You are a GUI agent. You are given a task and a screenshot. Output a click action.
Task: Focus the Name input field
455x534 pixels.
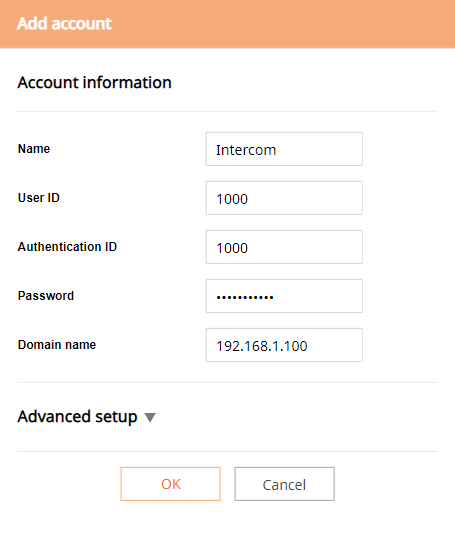(284, 149)
